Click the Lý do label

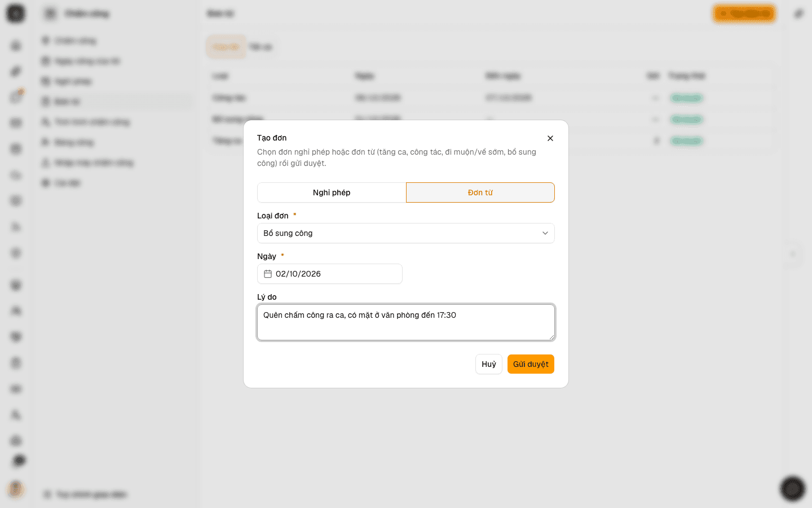coord(267,297)
